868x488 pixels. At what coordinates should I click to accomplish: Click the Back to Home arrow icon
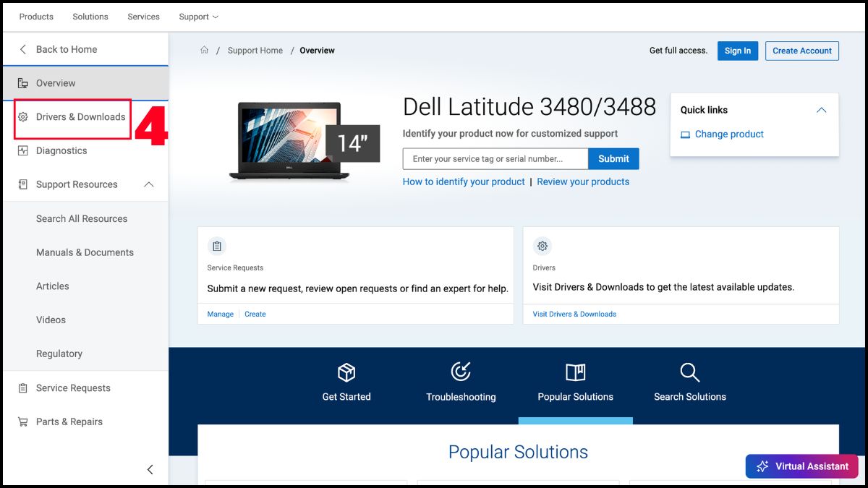point(23,49)
